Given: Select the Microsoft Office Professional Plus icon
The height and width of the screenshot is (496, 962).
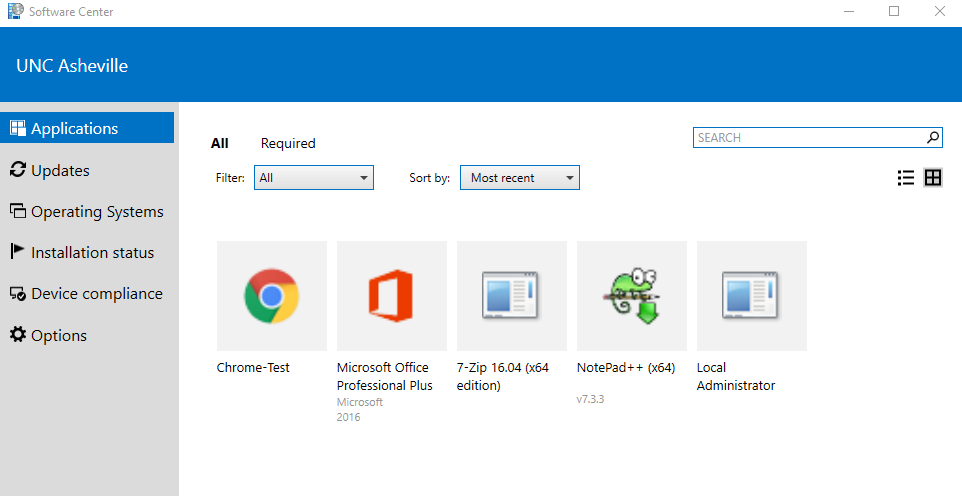Looking at the screenshot, I should point(391,295).
